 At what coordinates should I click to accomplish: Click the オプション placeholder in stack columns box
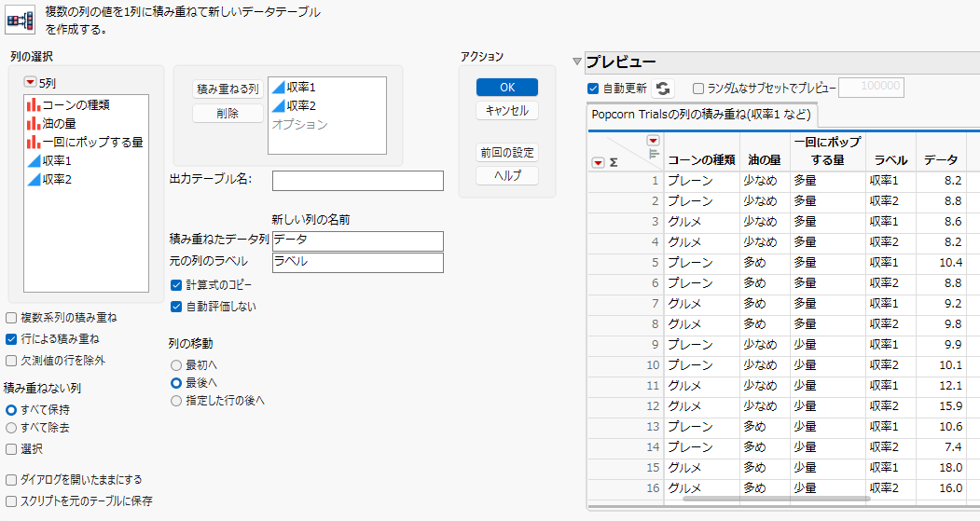(300, 125)
